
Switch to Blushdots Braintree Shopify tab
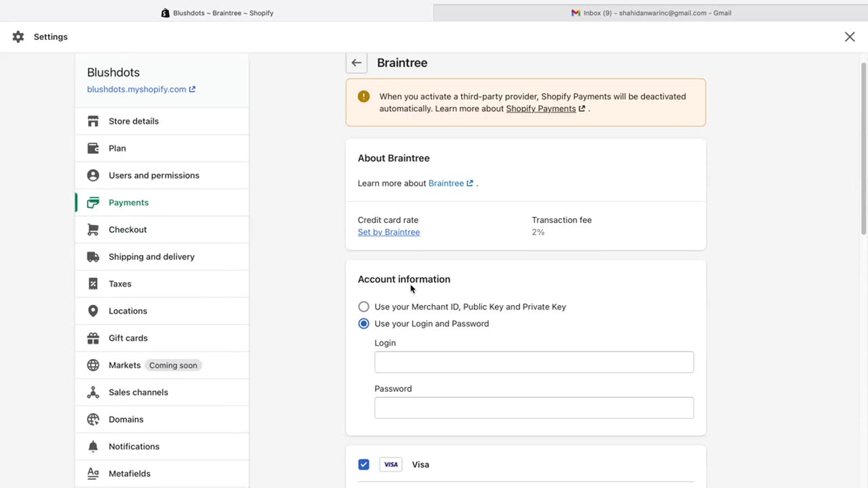click(x=217, y=13)
